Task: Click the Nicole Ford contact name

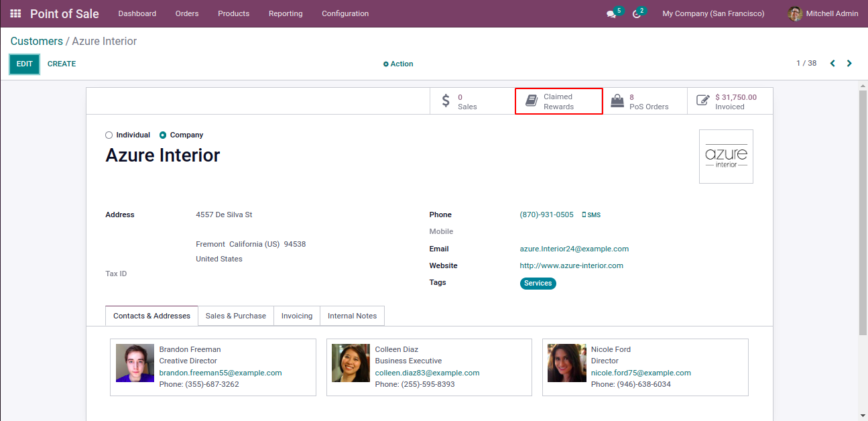Action: pyautogui.click(x=611, y=350)
